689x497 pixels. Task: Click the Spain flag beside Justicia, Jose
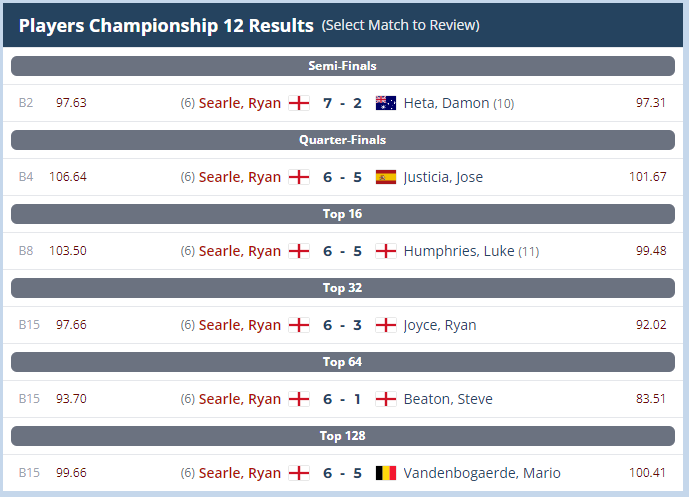pos(386,177)
